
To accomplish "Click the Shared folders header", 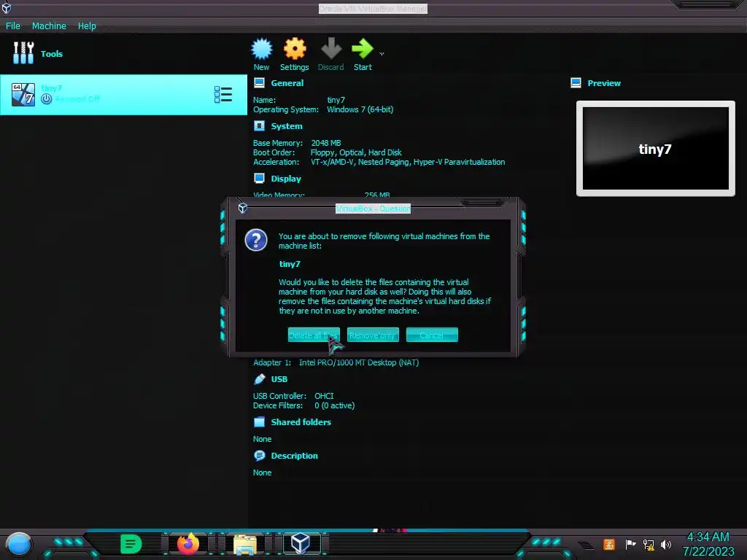I will [x=301, y=422].
